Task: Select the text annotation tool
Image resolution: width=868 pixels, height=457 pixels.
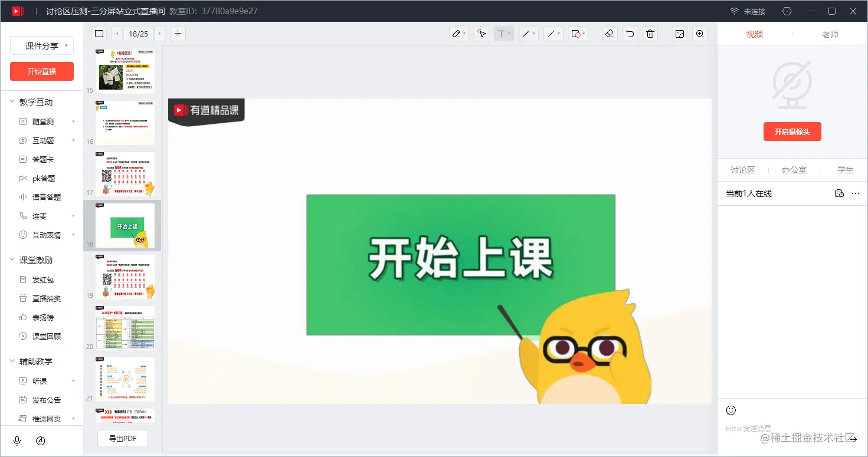Action: [x=501, y=34]
